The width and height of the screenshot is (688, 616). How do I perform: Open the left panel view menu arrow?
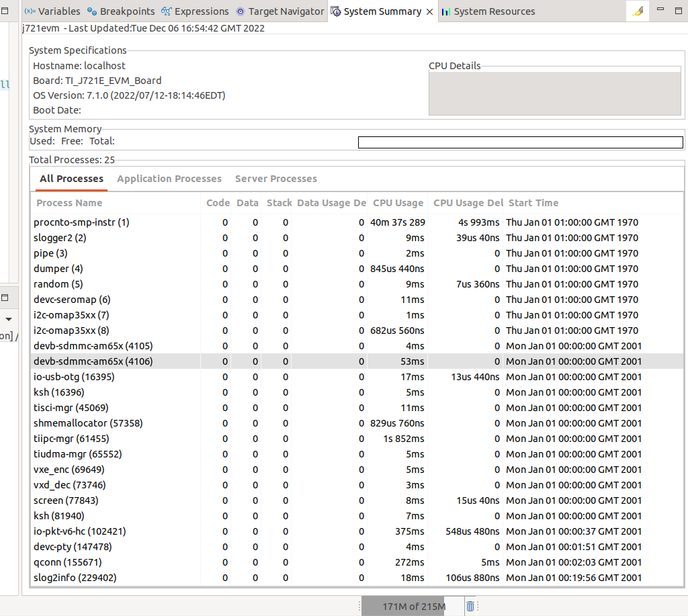[9, 319]
